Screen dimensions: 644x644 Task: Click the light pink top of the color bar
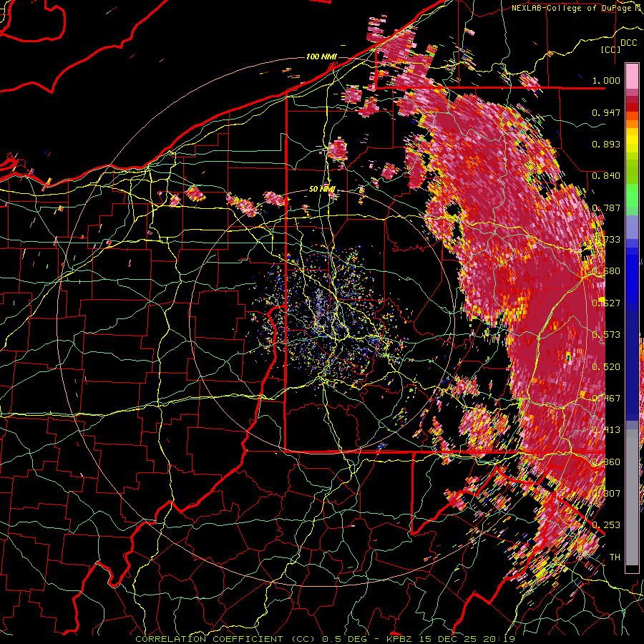click(x=632, y=76)
